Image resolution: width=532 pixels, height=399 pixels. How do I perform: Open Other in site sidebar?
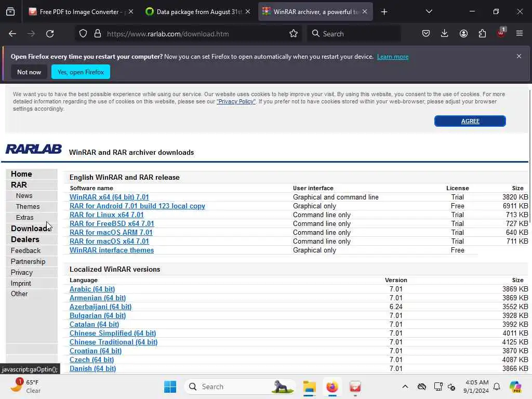[19, 294]
